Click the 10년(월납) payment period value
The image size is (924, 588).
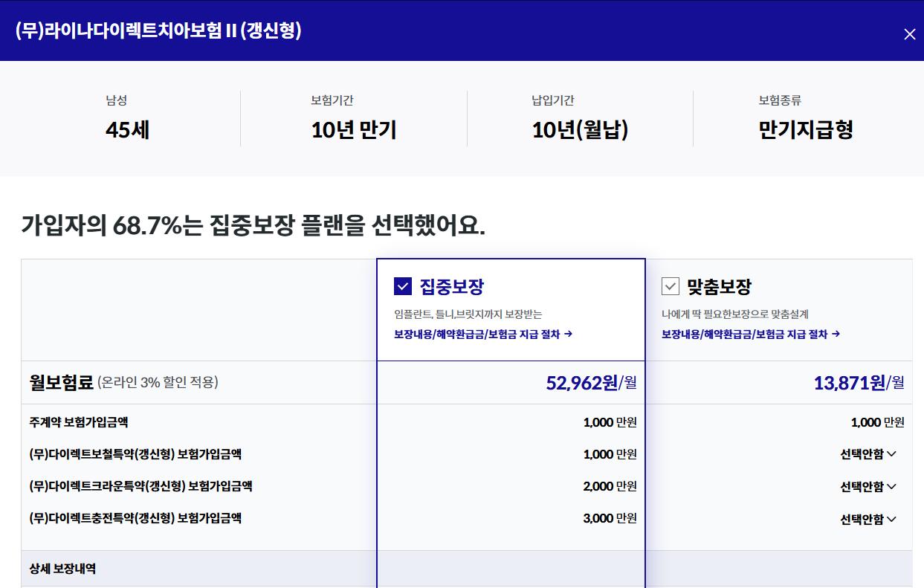point(580,130)
